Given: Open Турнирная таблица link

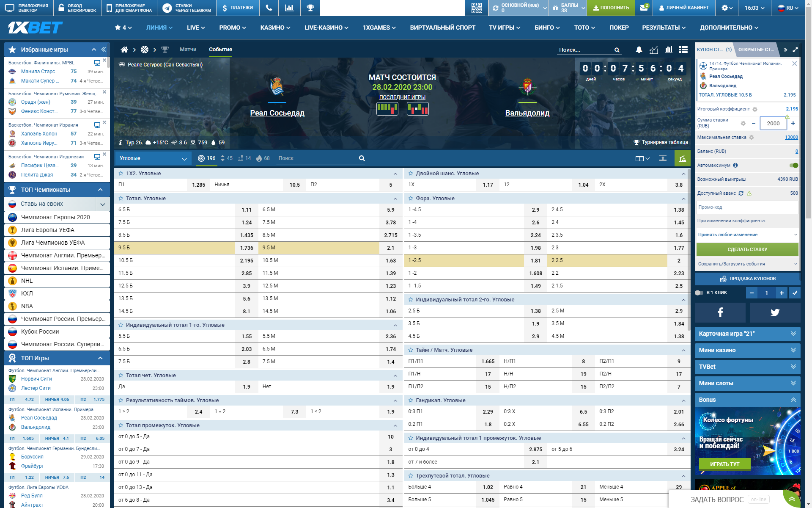Looking at the screenshot, I should (x=661, y=142).
